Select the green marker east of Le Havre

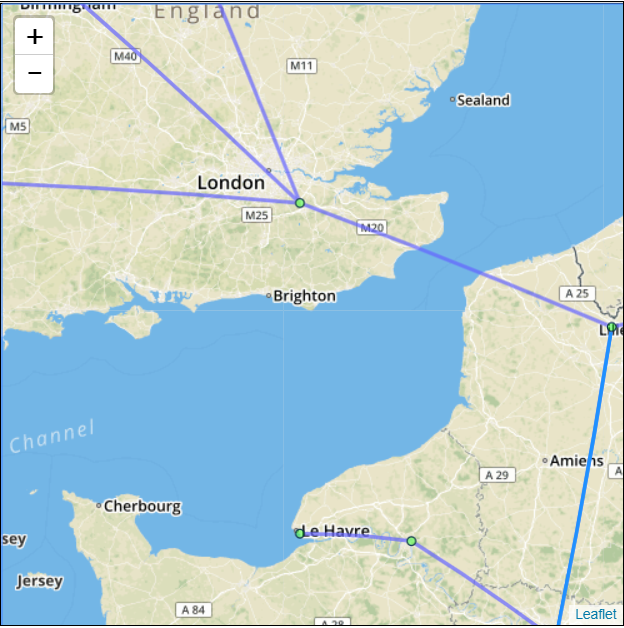[x=411, y=541]
